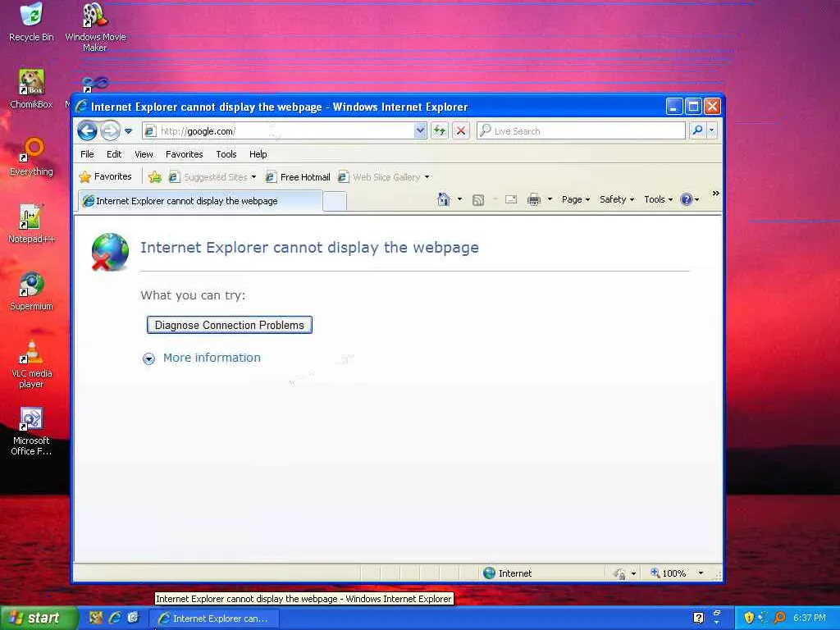This screenshot has height=630, width=840.
Task: Open the Tools command bar menu
Action: click(x=659, y=199)
